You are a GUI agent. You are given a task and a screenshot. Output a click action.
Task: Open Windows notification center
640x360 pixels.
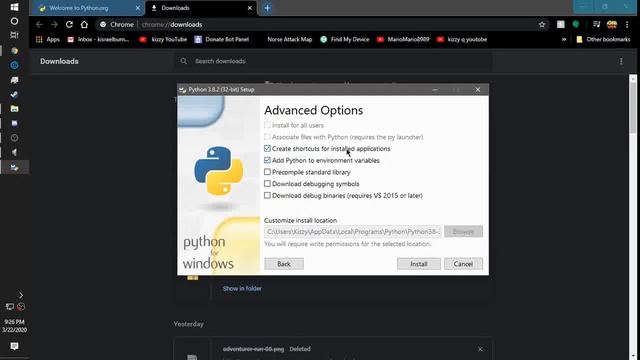click(x=14, y=346)
